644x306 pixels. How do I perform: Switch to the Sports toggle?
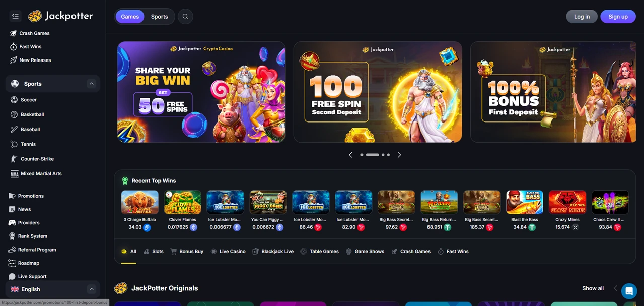[x=160, y=17]
